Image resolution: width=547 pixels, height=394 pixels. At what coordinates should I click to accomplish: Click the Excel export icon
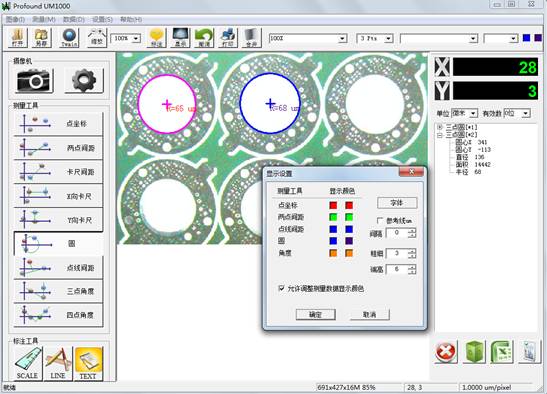[x=501, y=351]
